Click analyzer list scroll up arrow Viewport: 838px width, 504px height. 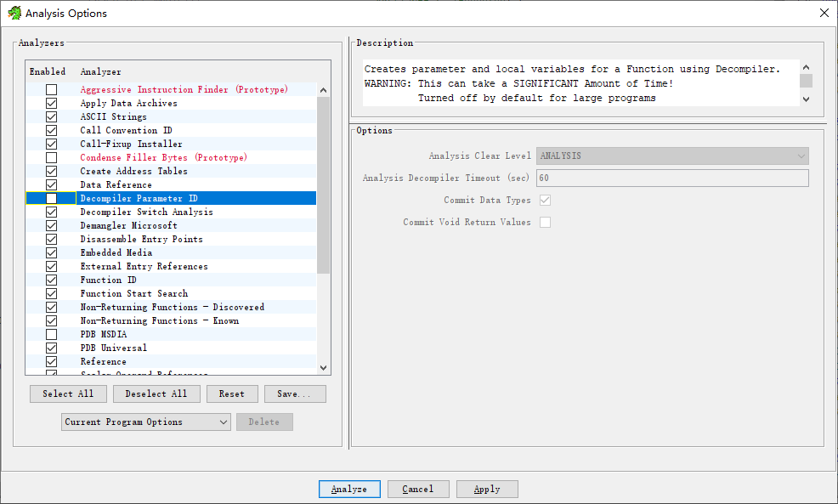323,90
